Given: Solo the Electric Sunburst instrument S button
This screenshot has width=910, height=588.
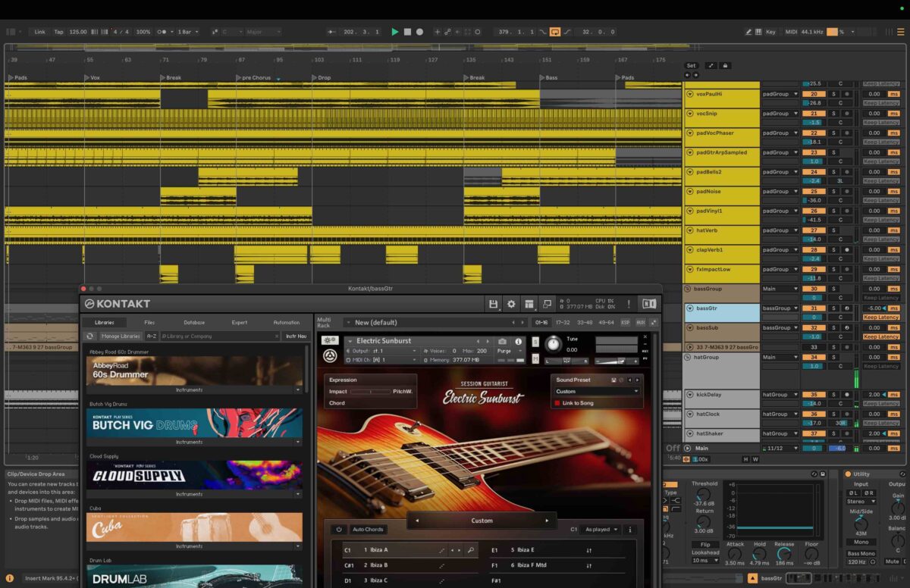Looking at the screenshot, I should [x=535, y=342].
